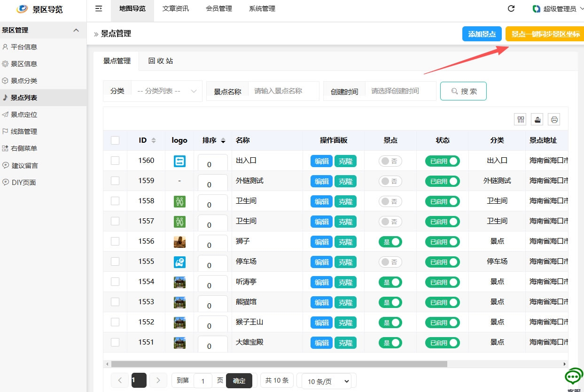This screenshot has height=392, width=584.
Task: Open 平台信息 in sidebar
Action: (x=43, y=47)
